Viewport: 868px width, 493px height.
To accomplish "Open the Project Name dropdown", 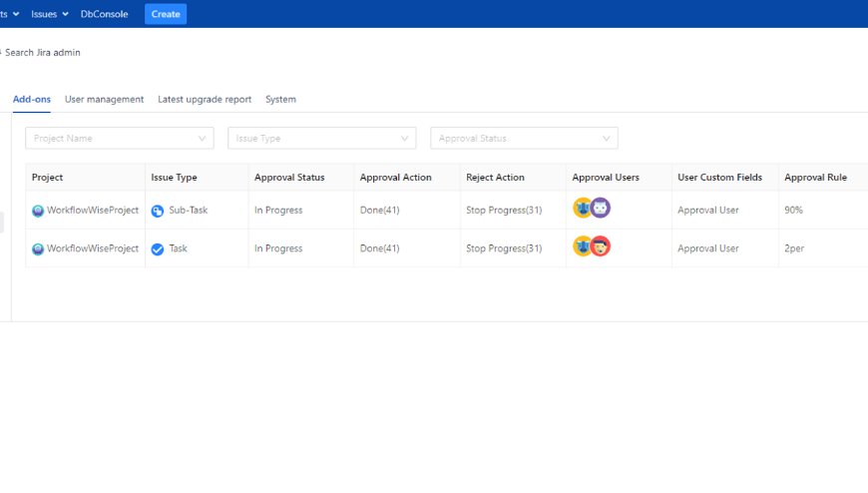I will pyautogui.click(x=120, y=138).
